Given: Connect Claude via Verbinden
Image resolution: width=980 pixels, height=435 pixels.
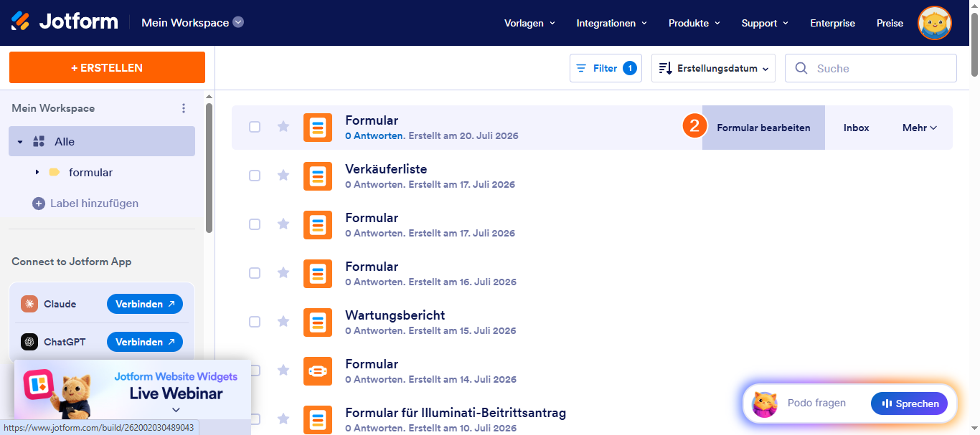Looking at the screenshot, I should click(x=145, y=304).
